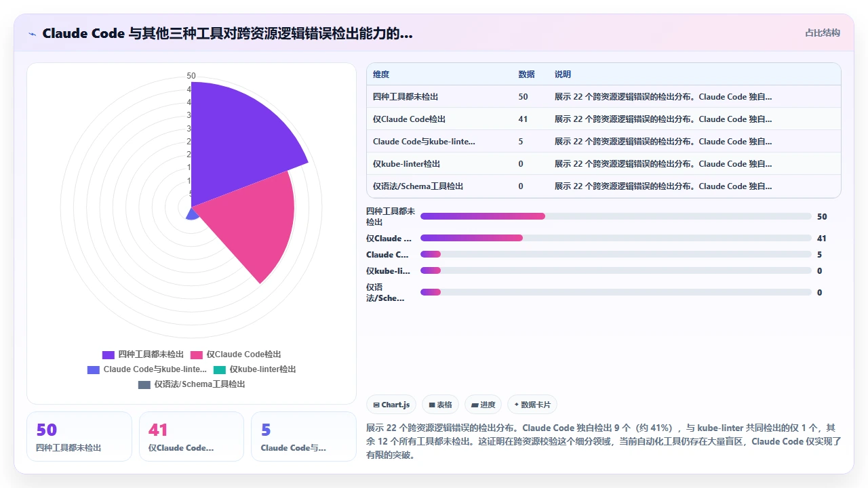Click the logo icon beside the page title

pyautogui.click(x=32, y=33)
